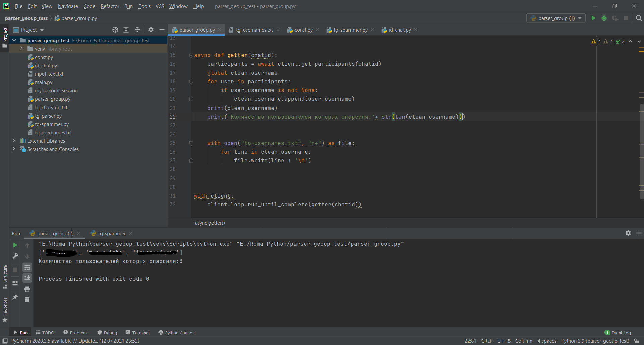Clear all output trash icon

pyautogui.click(x=27, y=299)
